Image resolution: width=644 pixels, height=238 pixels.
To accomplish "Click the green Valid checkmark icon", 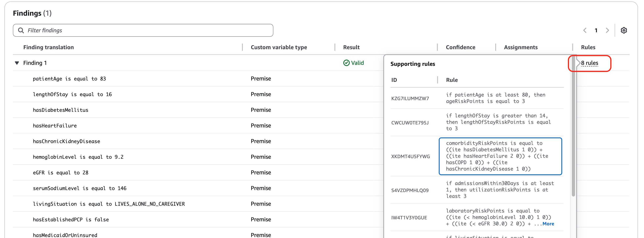I will (x=346, y=63).
